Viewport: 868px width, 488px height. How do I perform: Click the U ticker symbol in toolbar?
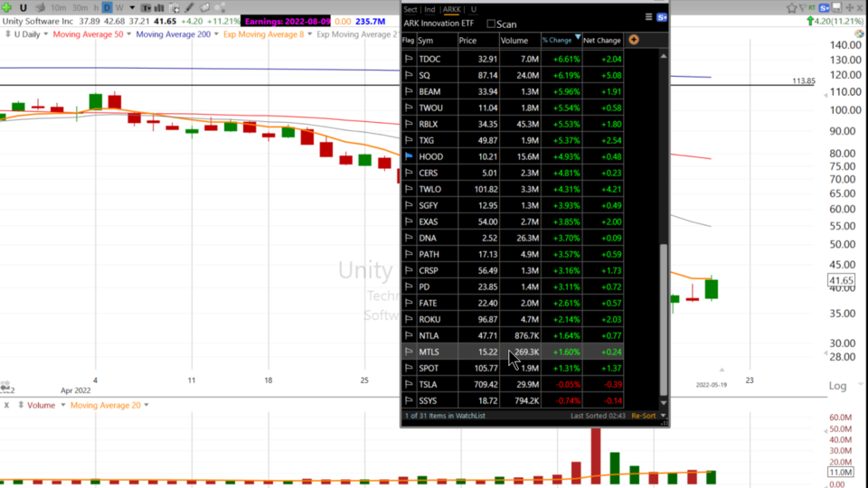tap(24, 8)
